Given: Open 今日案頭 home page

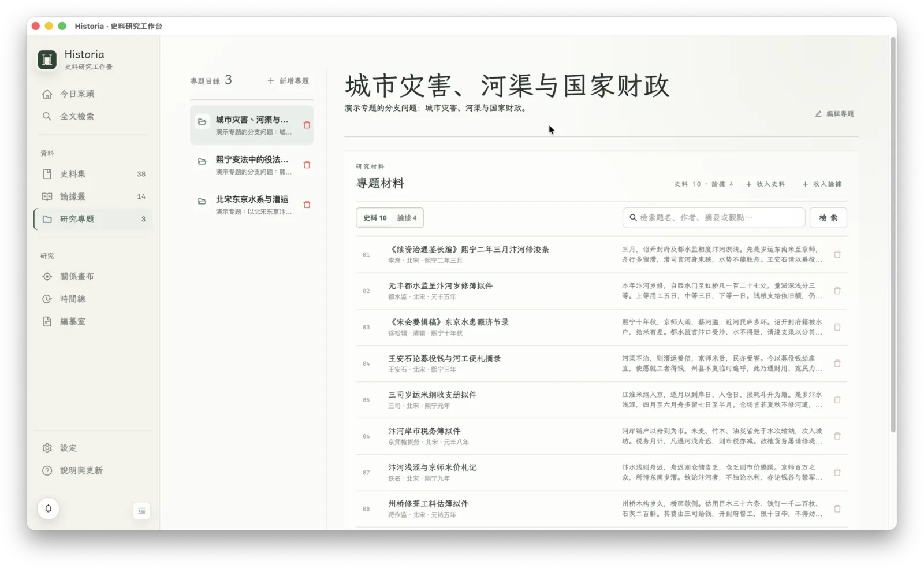Looking at the screenshot, I should 93,94.
